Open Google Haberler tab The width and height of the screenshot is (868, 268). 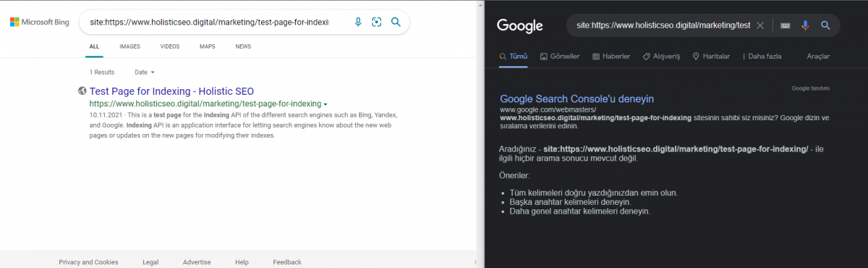tap(611, 56)
